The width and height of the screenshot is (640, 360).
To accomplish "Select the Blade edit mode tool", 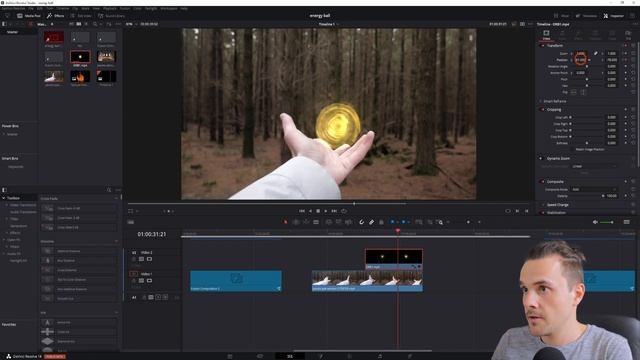I will tap(316, 222).
